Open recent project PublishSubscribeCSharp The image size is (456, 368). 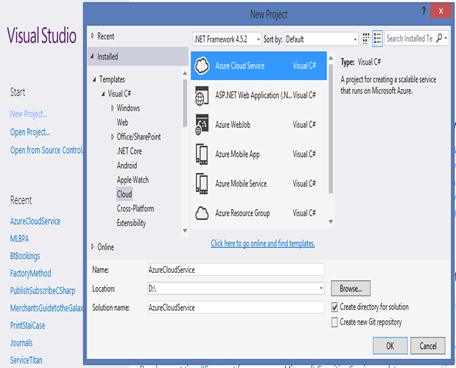pyautogui.click(x=43, y=291)
